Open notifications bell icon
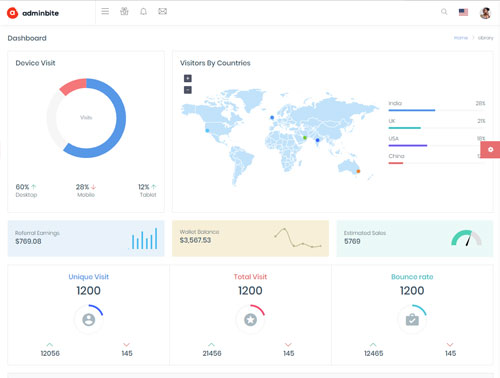500x378 pixels. (143, 12)
